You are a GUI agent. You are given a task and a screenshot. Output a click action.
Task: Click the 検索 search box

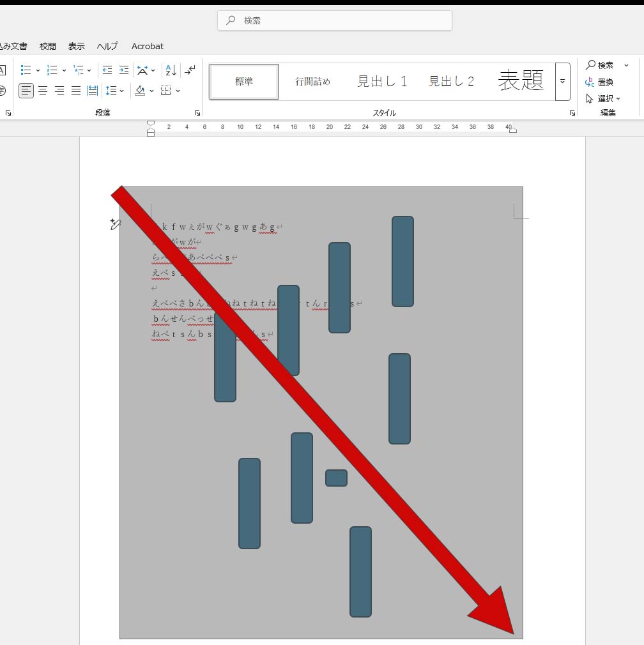tap(335, 20)
